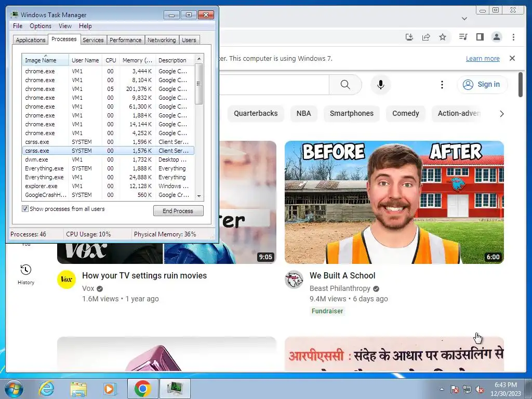Switch to Networking tab
Viewport: 532px width, 399px height.
(162, 40)
